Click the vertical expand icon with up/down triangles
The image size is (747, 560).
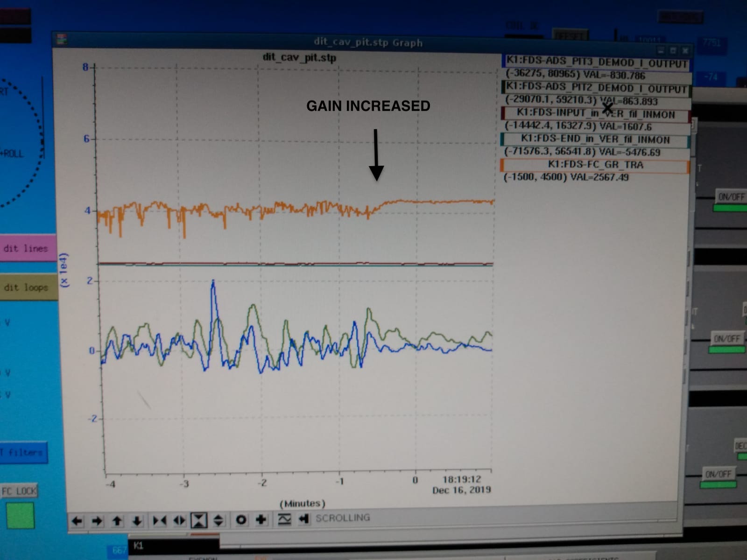(x=218, y=519)
